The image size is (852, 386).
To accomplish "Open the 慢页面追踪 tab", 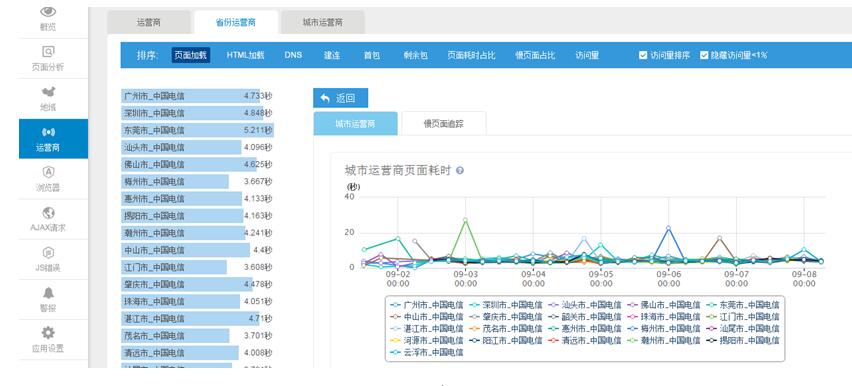I will point(443,124).
